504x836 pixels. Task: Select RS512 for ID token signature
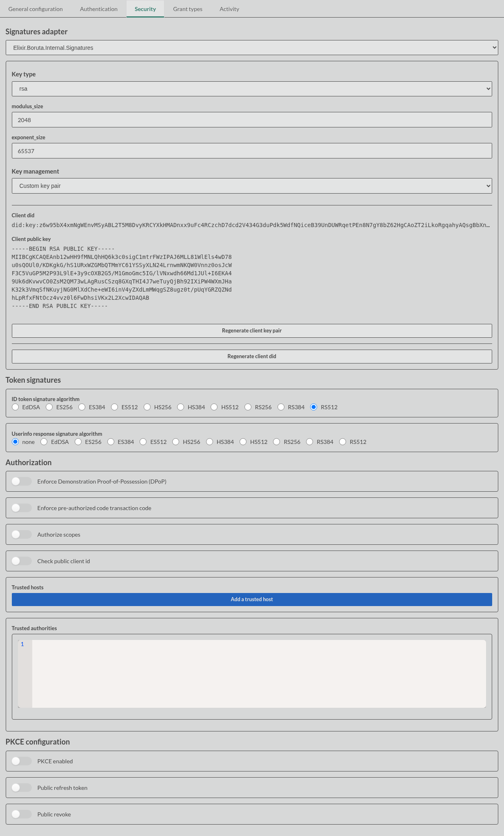point(314,407)
